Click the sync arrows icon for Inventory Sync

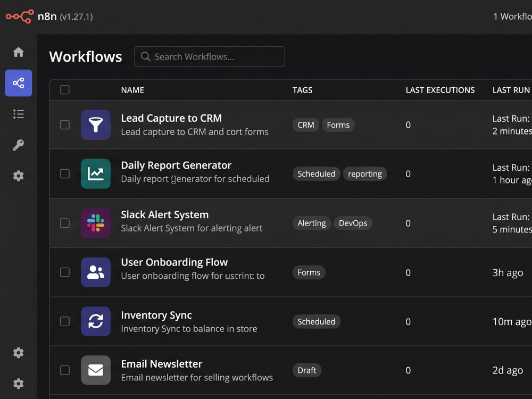click(96, 321)
